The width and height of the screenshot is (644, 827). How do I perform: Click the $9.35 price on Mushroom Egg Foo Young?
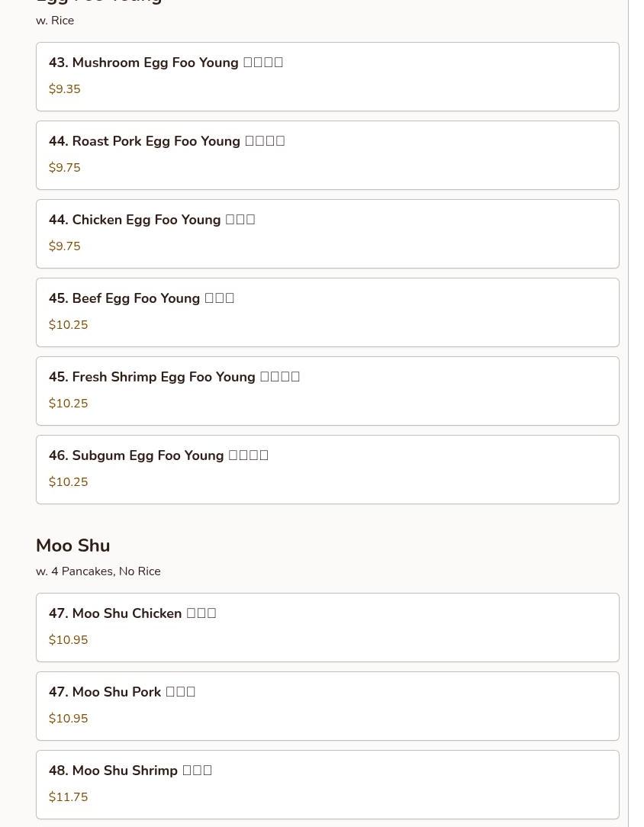(x=64, y=88)
